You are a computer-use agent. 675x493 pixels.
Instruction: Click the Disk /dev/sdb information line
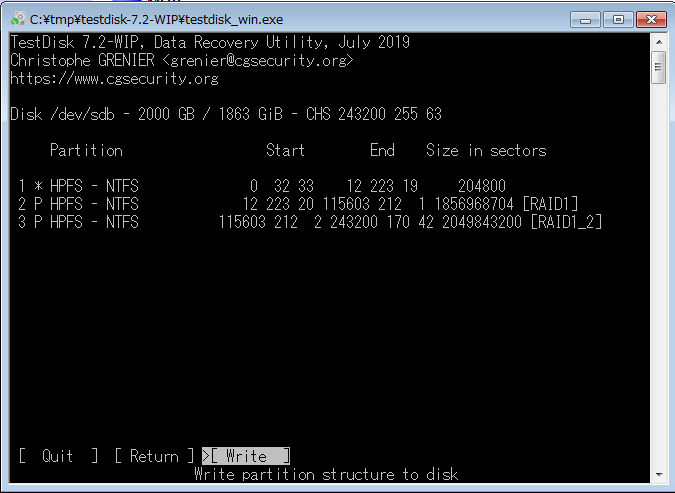(226, 114)
